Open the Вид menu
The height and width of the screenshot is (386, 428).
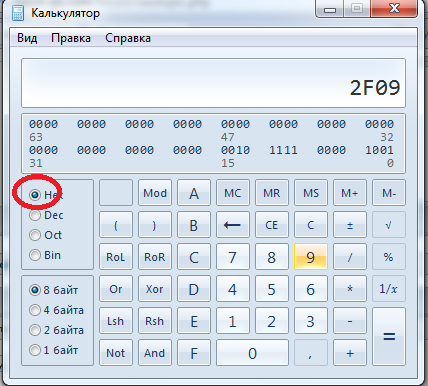[27, 38]
